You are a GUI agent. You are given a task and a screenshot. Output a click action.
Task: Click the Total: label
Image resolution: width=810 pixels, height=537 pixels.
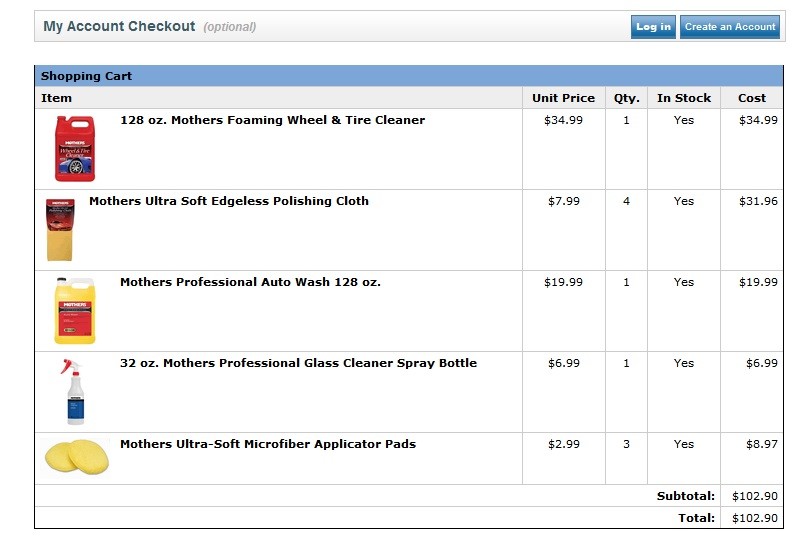696,518
